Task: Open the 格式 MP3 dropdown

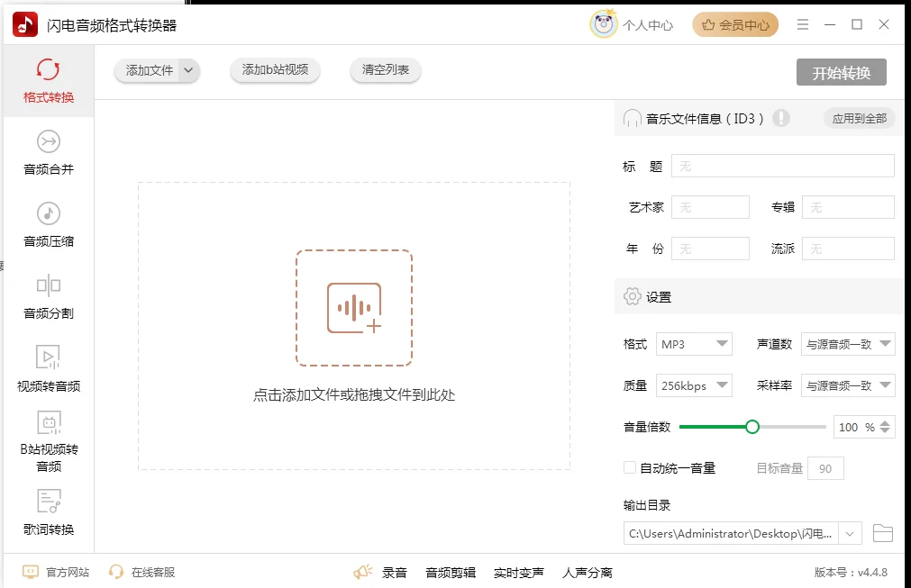Action: pos(694,344)
